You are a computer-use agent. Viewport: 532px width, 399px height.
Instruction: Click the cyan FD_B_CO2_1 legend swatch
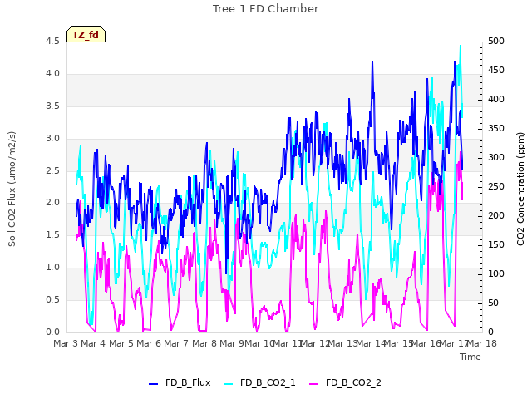tap(229, 384)
